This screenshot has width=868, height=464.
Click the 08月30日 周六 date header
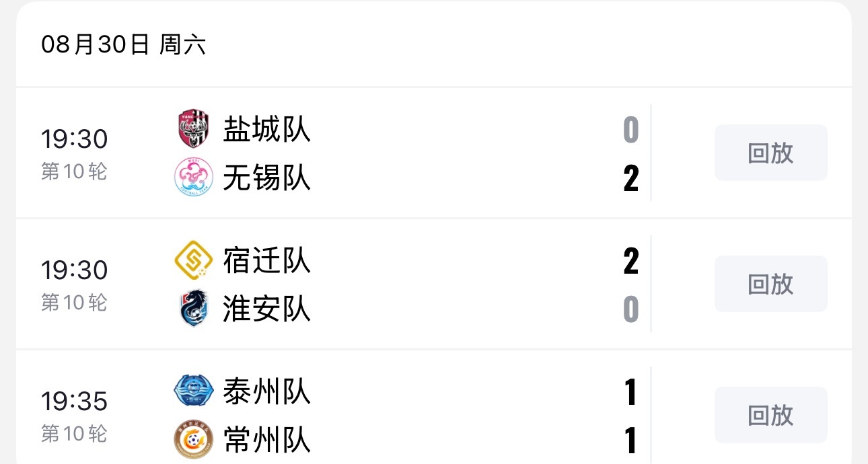[x=123, y=44]
